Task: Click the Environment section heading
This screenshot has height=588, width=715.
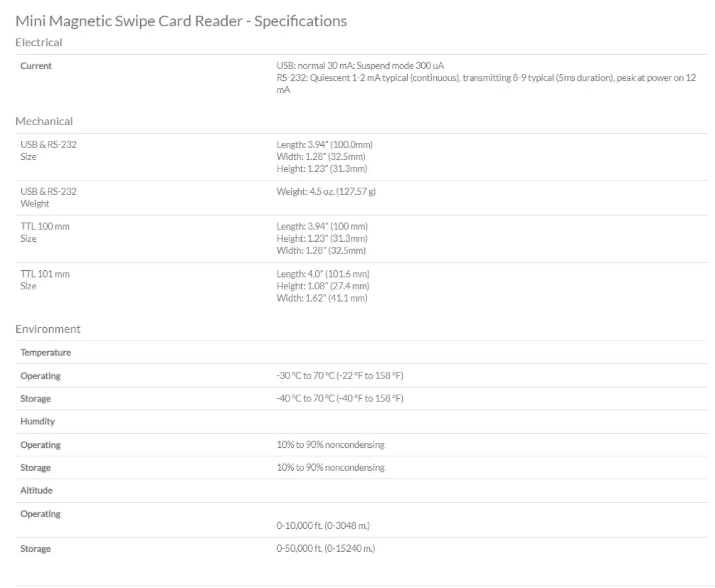Action: click(x=48, y=329)
